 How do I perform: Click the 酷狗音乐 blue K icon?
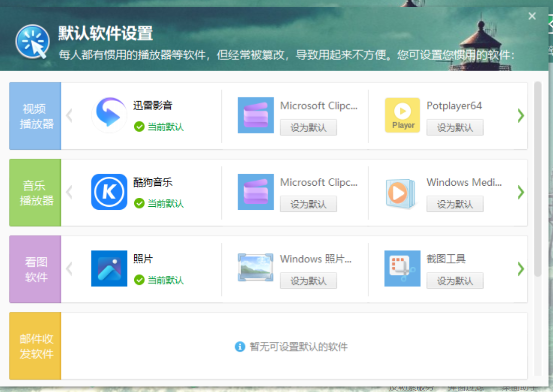click(109, 192)
